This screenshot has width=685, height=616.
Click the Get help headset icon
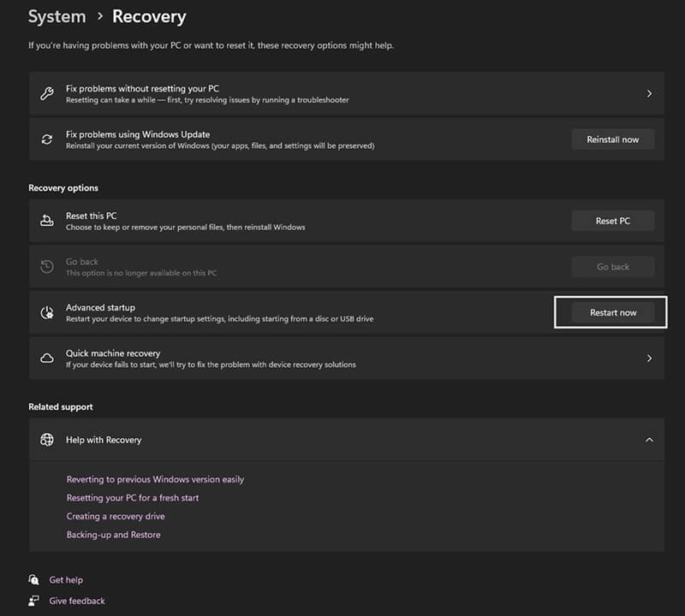(33, 580)
